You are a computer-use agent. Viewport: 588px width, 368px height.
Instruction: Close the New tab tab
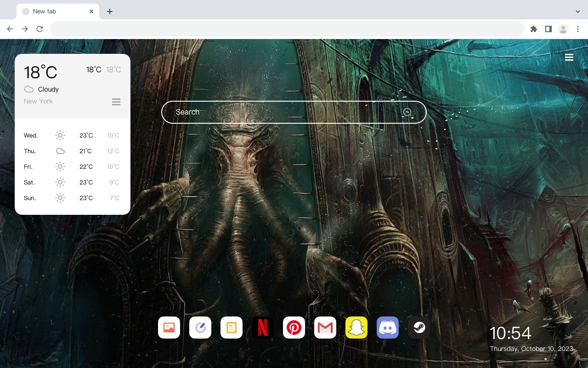point(92,11)
